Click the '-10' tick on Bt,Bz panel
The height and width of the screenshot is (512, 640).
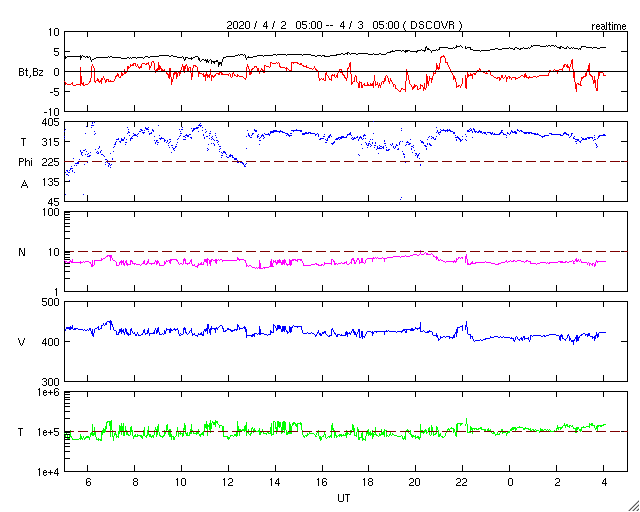(52, 112)
